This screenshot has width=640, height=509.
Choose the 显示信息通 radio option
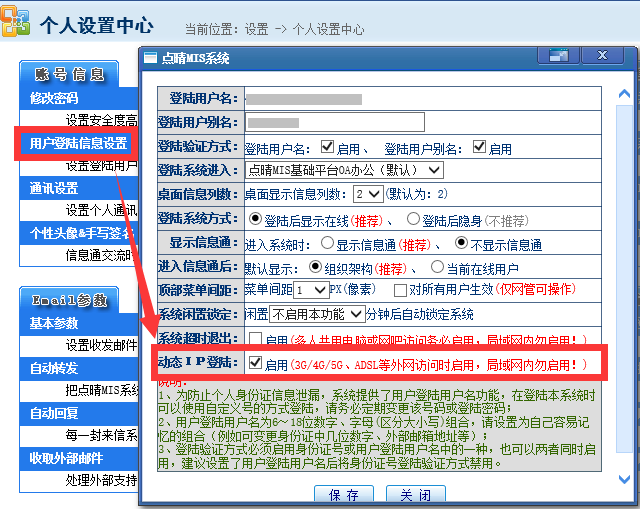coord(328,242)
